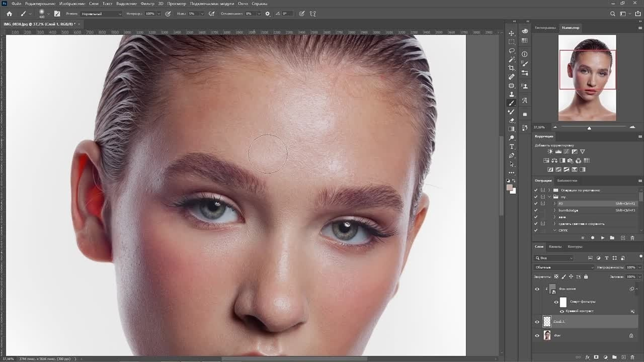Switch to the Каналы tab

click(x=555, y=246)
